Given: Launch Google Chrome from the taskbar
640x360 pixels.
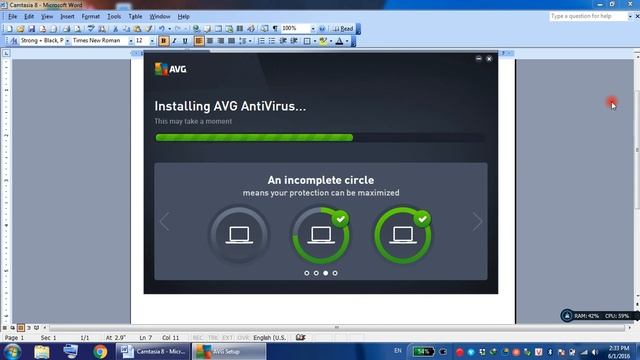Looking at the screenshot, I should click(x=100, y=351).
